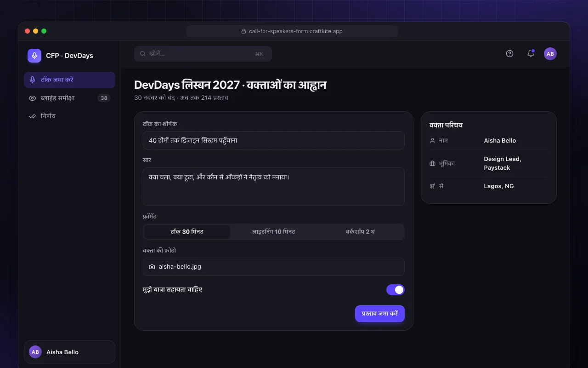Click the वक्ता परिचय card heading
This screenshot has width=588, height=368.
446,125
